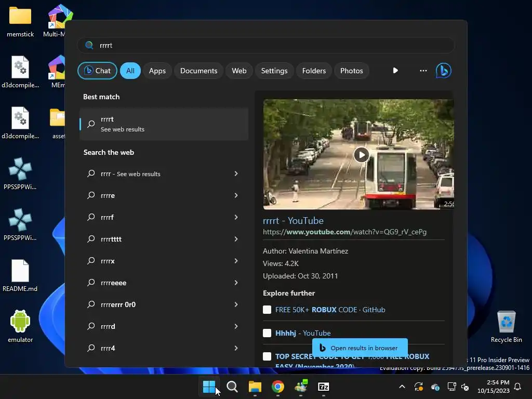Open the Recycle Bin
This screenshot has height=399, width=532.
click(x=506, y=327)
